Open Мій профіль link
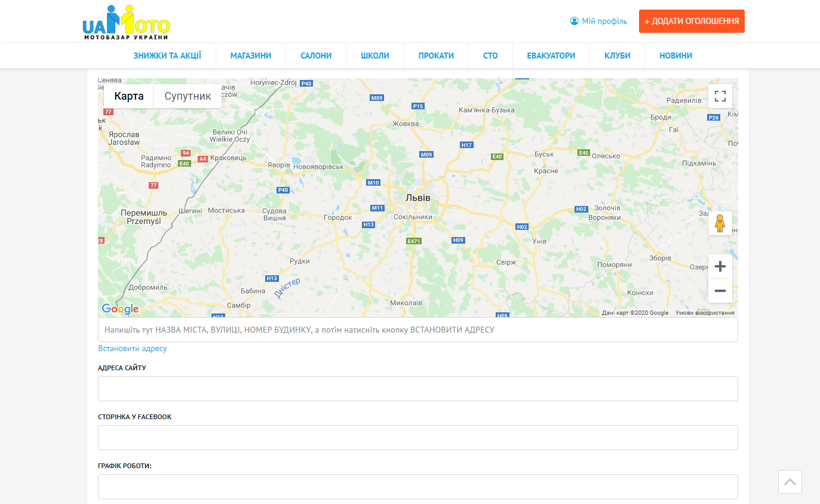 coord(604,21)
